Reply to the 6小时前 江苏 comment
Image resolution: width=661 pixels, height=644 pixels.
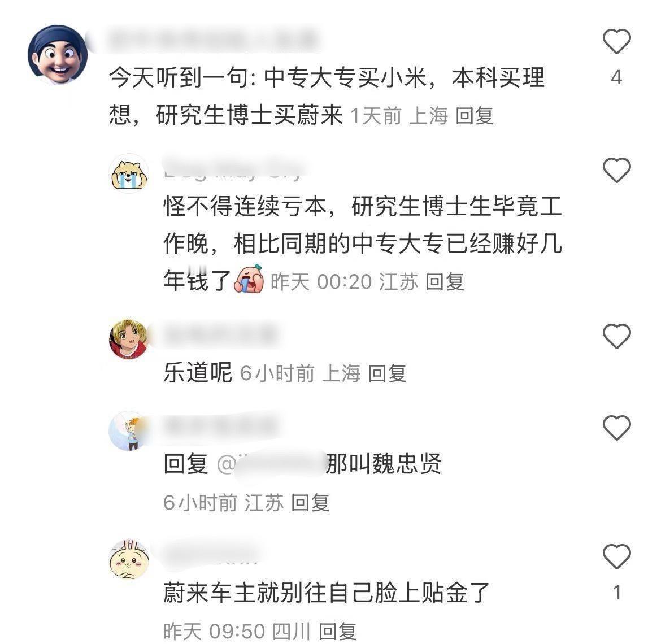pyautogui.click(x=310, y=503)
